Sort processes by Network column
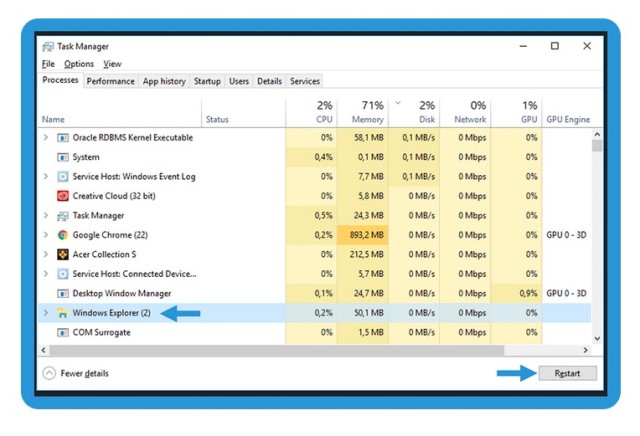Viewport: 640px width, 436px height. 465,112
